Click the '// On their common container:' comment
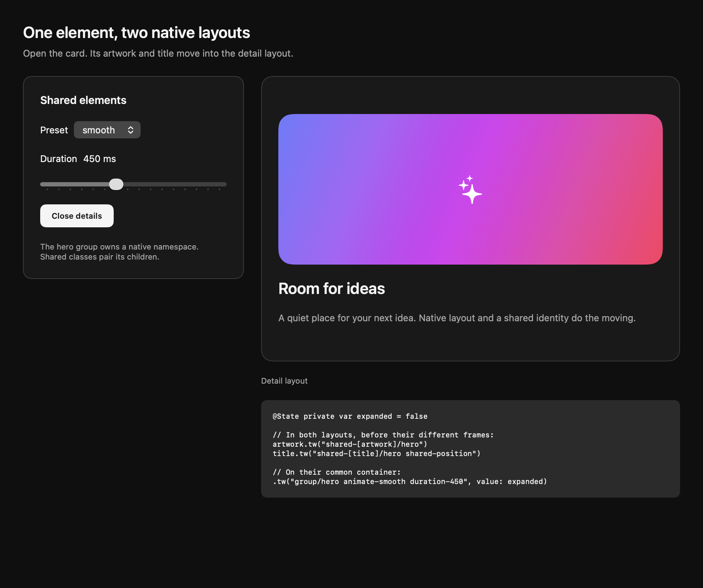This screenshot has width=703, height=588. [336, 472]
